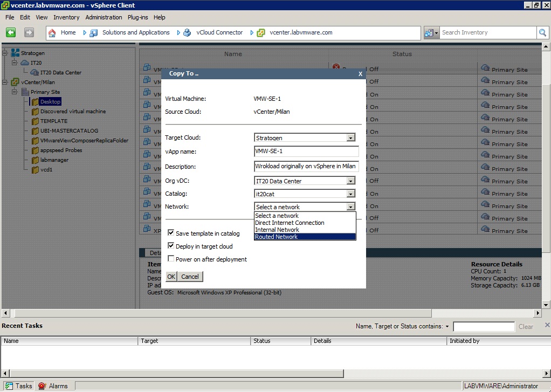Viewport: 551px width, 392px height.
Task: Open the Inventory menu
Action: [x=66, y=17]
